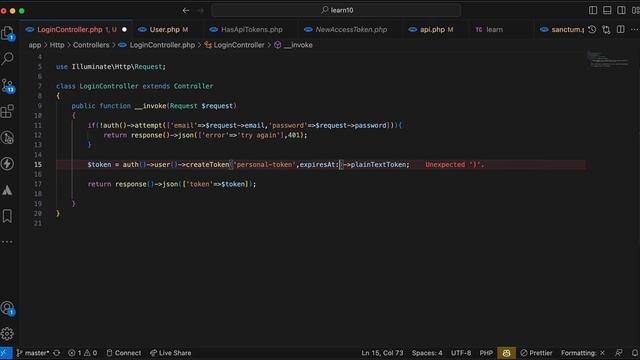The height and width of the screenshot is (360, 640).
Task: Toggle primary side bar layout icon
Action: (x=593, y=10)
